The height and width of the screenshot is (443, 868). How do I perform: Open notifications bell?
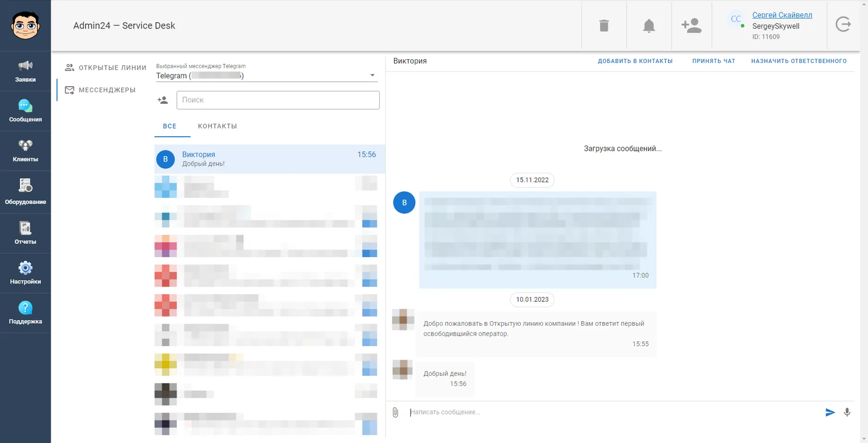[649, 25]
